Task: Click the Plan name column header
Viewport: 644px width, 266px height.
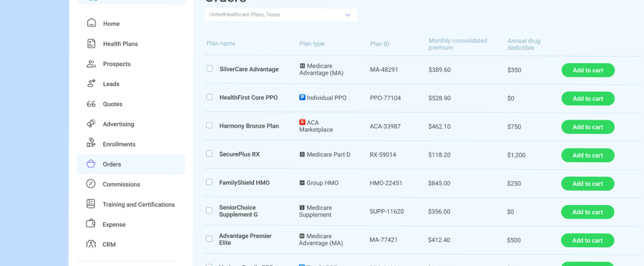Action: tap(221, 43)
